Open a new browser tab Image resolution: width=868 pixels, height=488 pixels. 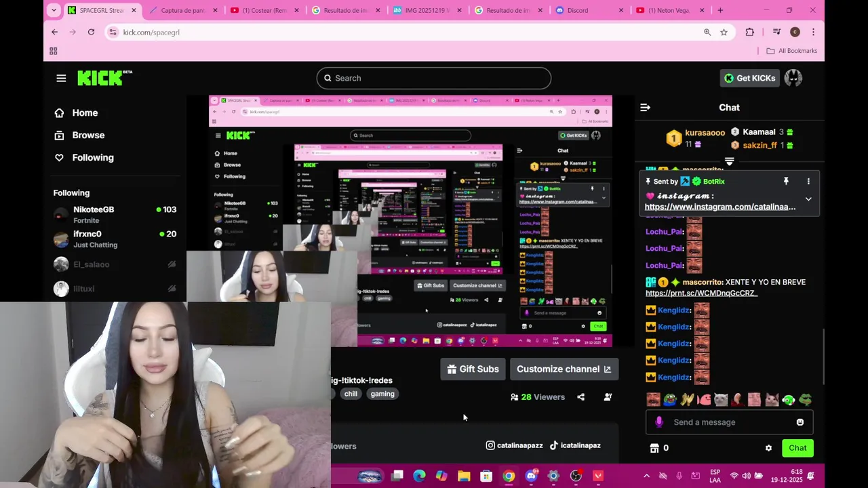tap(720, 10)
